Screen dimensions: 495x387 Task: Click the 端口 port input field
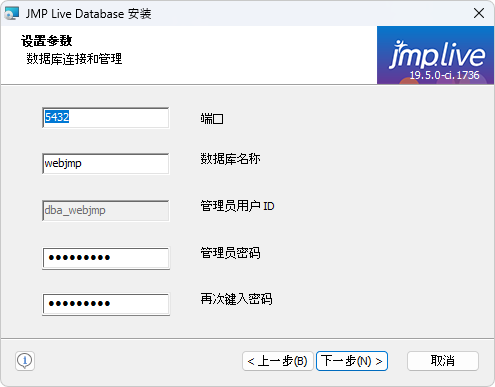[106, 118]
